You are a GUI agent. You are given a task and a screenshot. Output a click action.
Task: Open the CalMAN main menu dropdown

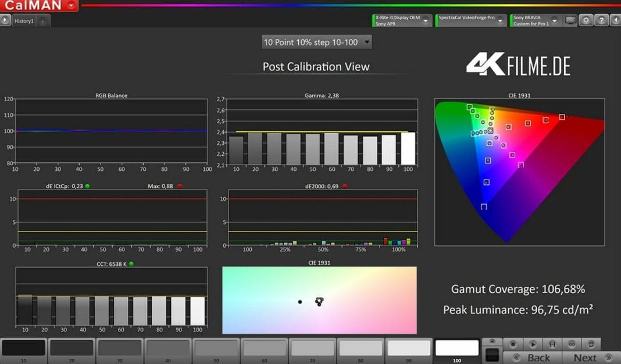[72, 6]
